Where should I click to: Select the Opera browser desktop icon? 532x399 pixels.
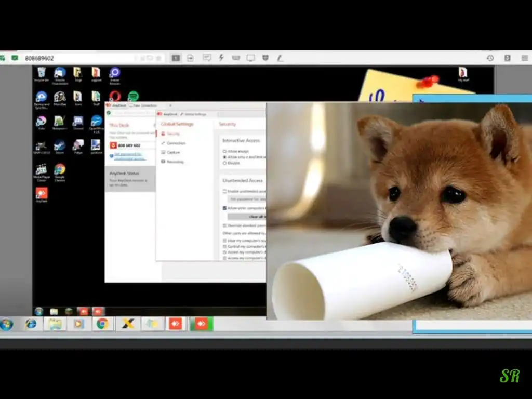coord(115,96)
